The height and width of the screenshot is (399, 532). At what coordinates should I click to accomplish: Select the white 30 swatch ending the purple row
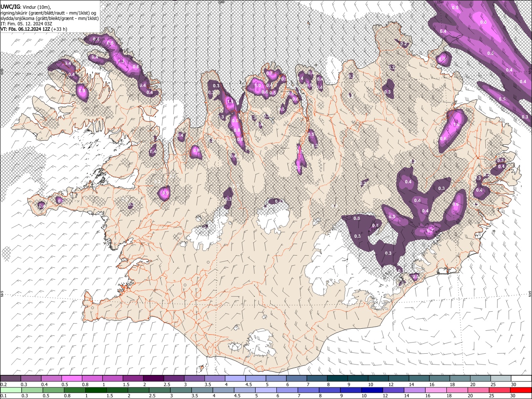point(521,379)
